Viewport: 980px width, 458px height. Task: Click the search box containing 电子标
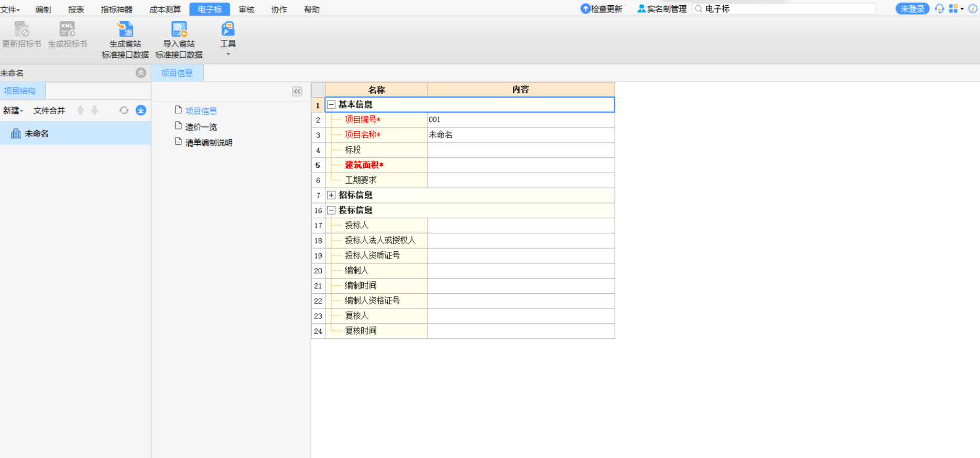(784, 9)
